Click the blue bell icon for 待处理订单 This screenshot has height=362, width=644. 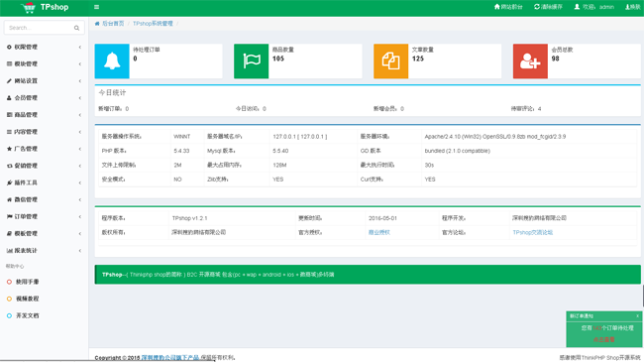[112, 60]
